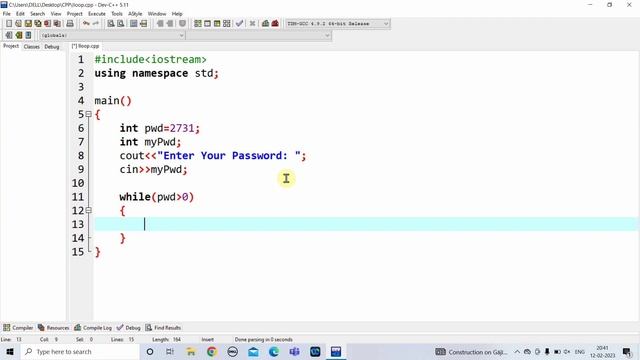Viewport: 640px width, 360px height.
Task: Click the Redo toolbar arrow
Action: point(96,24)
